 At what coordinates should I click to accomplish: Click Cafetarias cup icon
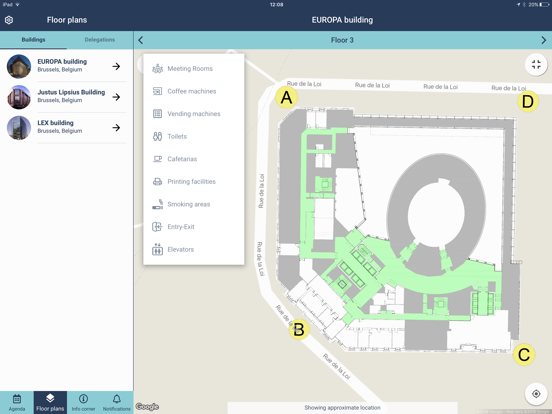click(x=157, y=159)
